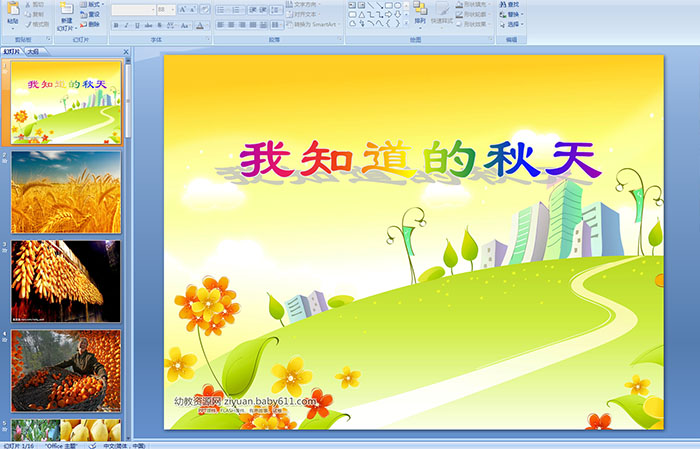Switch to the Outline (大纲) tab
The image size is (700, 449).
coord(34,51)
